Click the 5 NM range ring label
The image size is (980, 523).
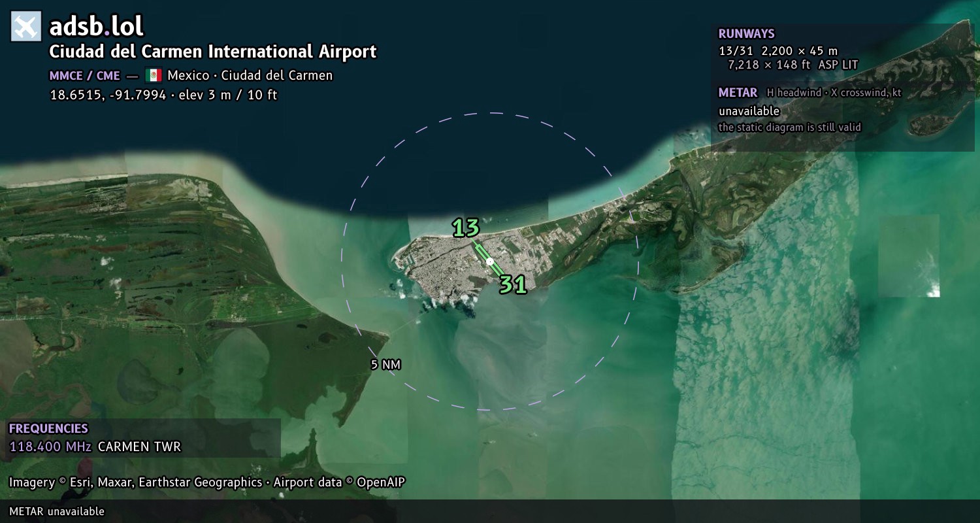(385, 365)
